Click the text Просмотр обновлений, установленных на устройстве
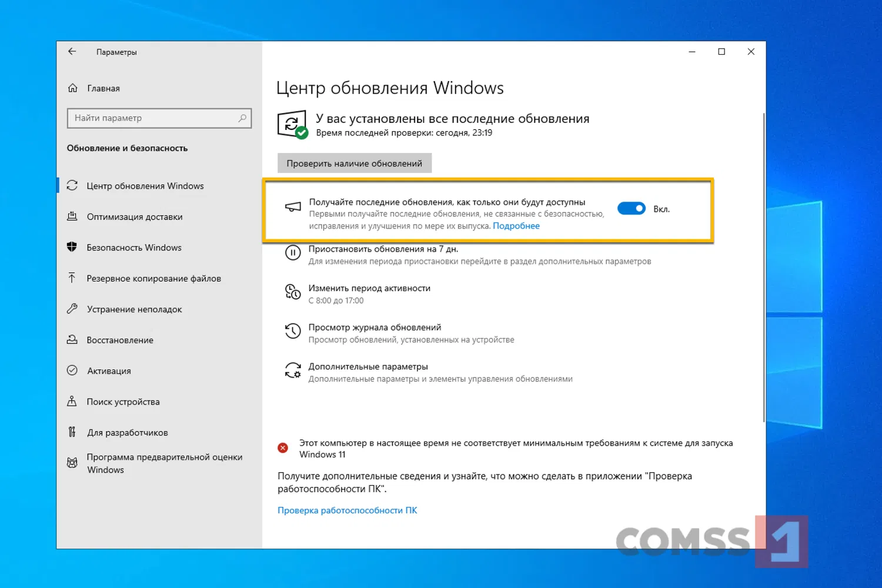Viewport: 882px width, 588px height. pos(412,340)
